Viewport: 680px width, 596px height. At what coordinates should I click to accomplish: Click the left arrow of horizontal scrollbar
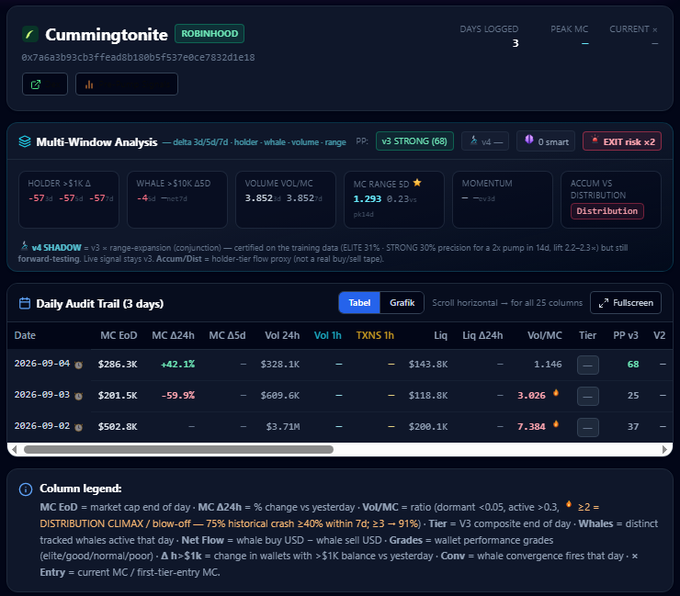[14, 449]
